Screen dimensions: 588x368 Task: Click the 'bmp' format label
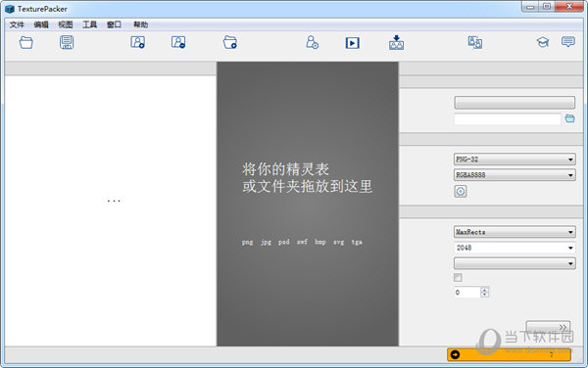click(320, 242)
